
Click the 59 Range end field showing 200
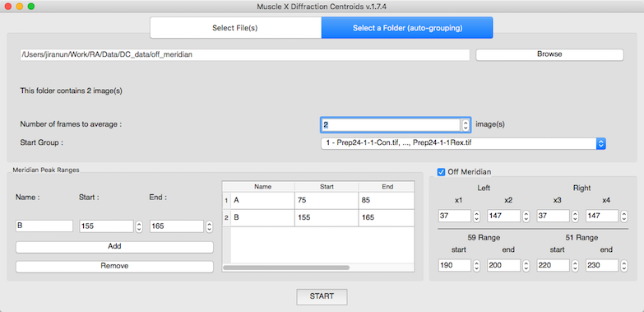(504, 265)
